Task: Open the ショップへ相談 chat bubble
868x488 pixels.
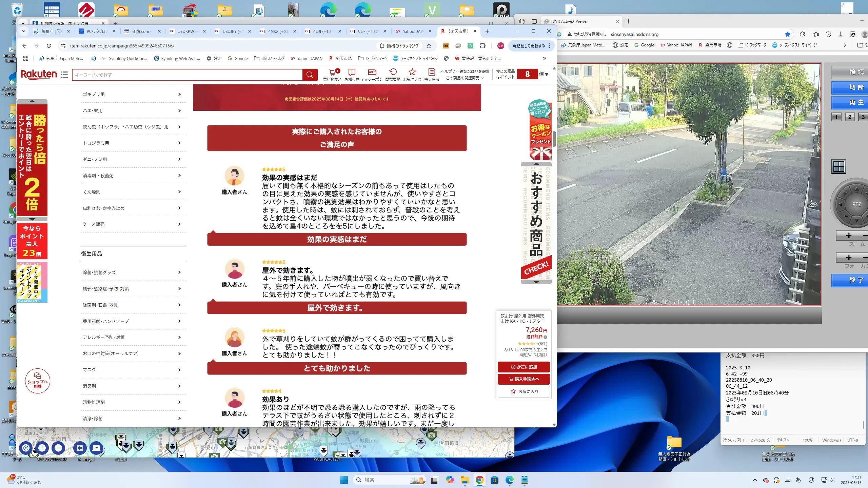Action: pos(37,381)
